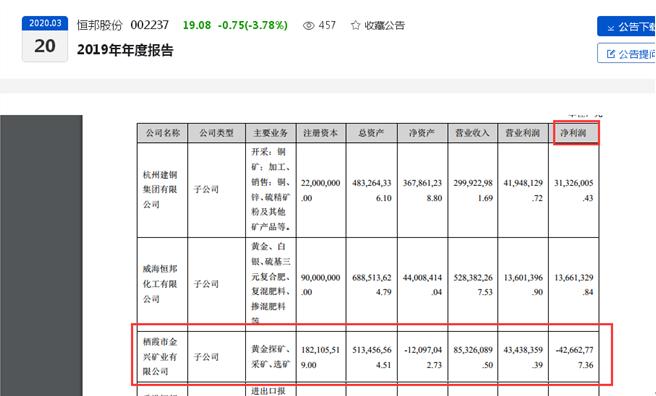Click the 黄金探矿、采矿、选矿 business cell
The height and width of the screenshot is (396, 656).
pos(271,357)
